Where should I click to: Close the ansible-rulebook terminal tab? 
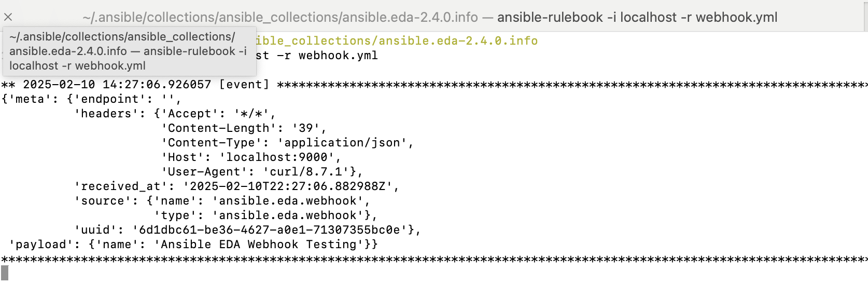tap(8, 17)
